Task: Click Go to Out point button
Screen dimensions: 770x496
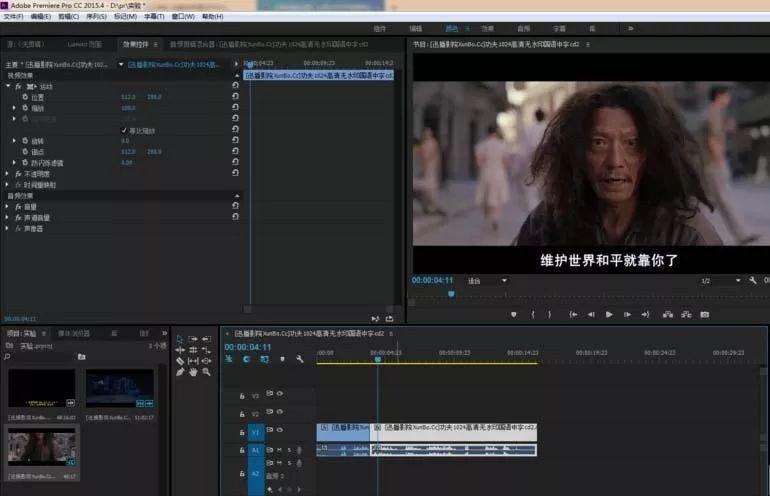Action: (x=645, y=314)
